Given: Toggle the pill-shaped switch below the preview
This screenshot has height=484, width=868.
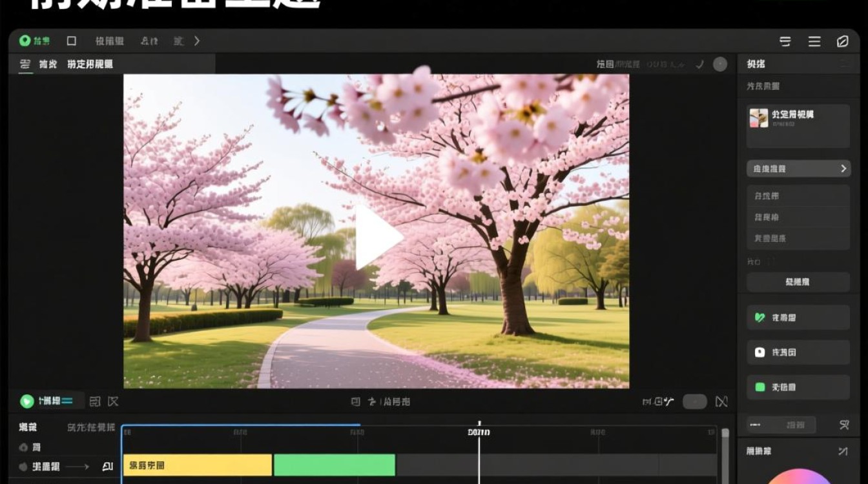Looking at the screenshot, I should pos(695,401).
